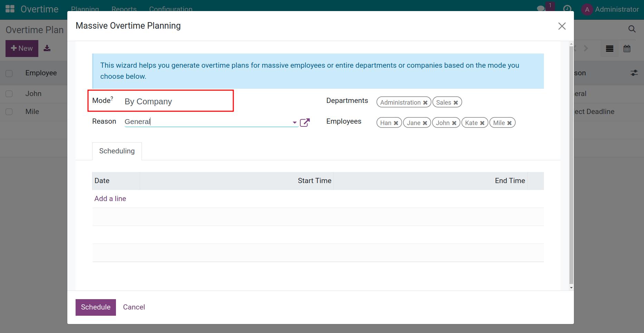
Task: Close the Massive Overtime Planning dialog
Action: (562, 26)
